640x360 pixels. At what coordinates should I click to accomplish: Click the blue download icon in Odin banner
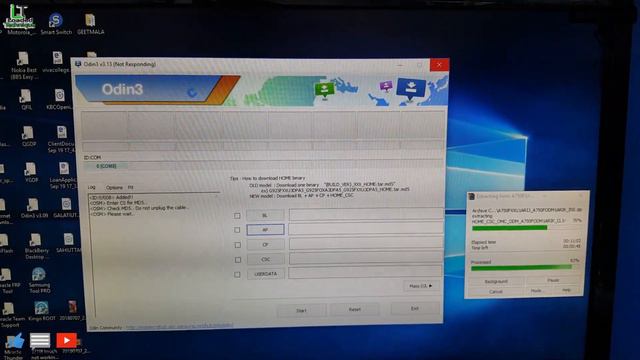click(x=411, y=88)
